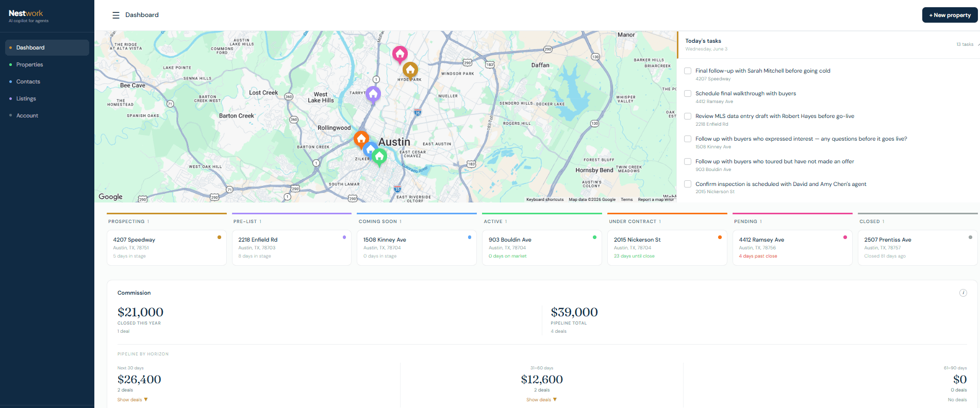
Task: Click '23 days until close' status text
Action: (x=634, y=256)
